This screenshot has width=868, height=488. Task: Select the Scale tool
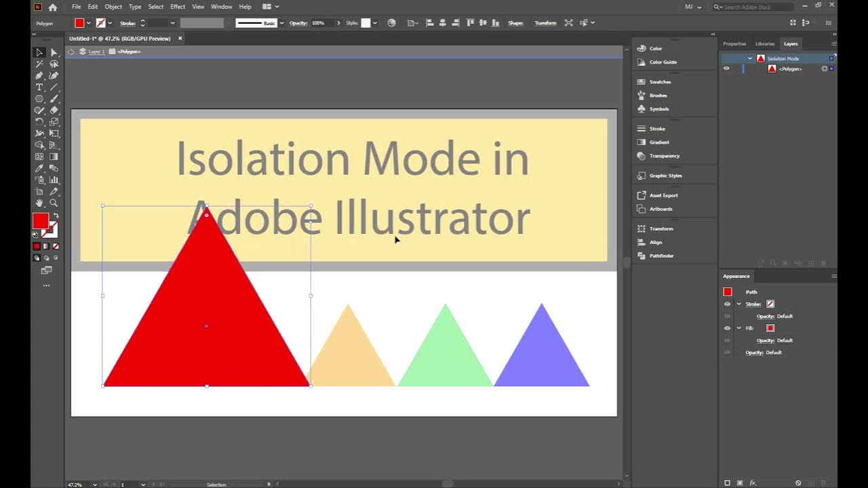tap(54, 122)
